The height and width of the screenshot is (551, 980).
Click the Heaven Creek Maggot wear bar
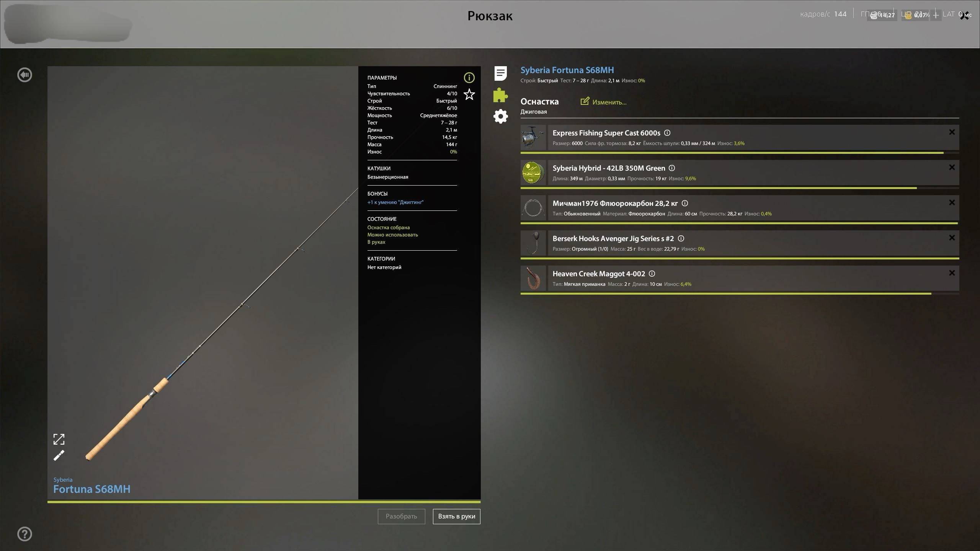725,293
